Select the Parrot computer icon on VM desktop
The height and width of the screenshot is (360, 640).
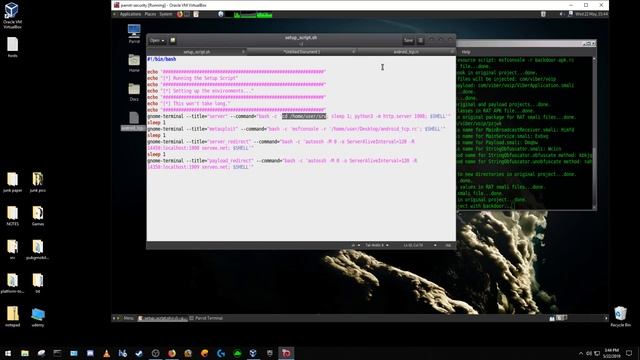click(134, 33)
